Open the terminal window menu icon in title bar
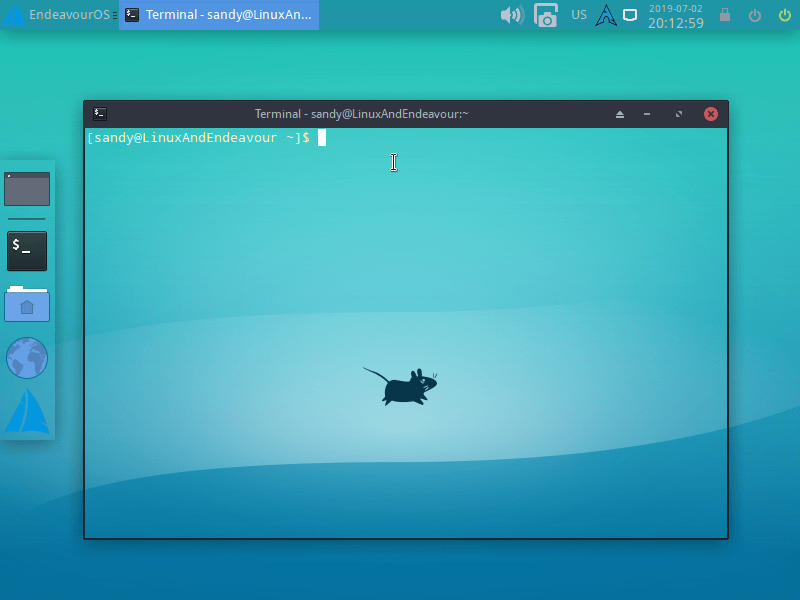 [99, 114]
